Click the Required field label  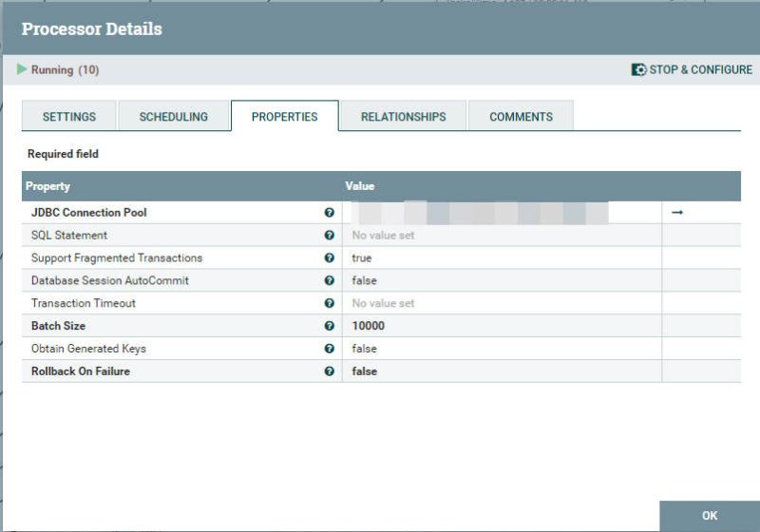point(63,154)
